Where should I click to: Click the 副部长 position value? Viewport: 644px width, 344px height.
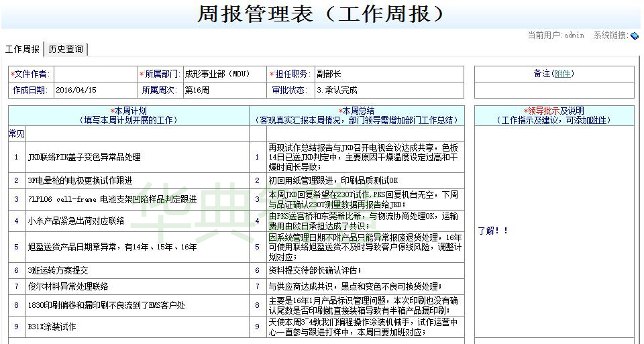[329, 74]
